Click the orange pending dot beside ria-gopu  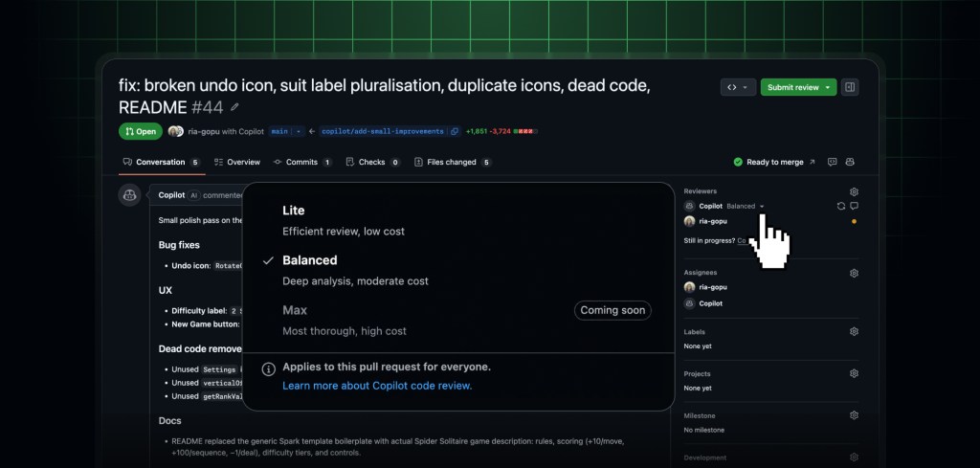pyautogui.click(x=854, y=221)
